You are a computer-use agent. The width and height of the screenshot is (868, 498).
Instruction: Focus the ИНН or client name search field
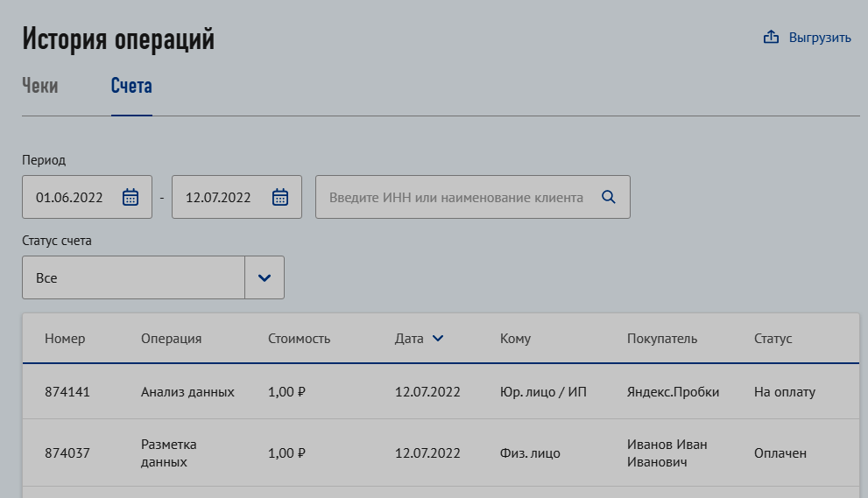tap(455, 197)
